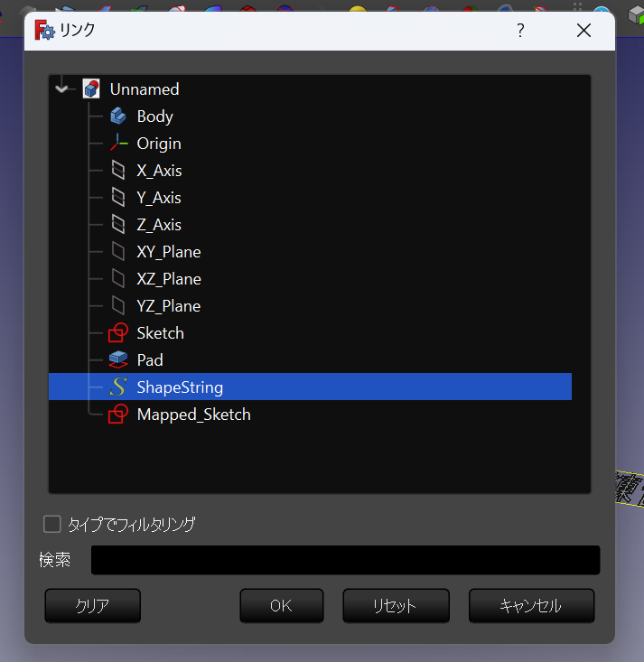Click the YZ_Plane row icon
The image size is (644, 662).
click(x=118, y=305)
